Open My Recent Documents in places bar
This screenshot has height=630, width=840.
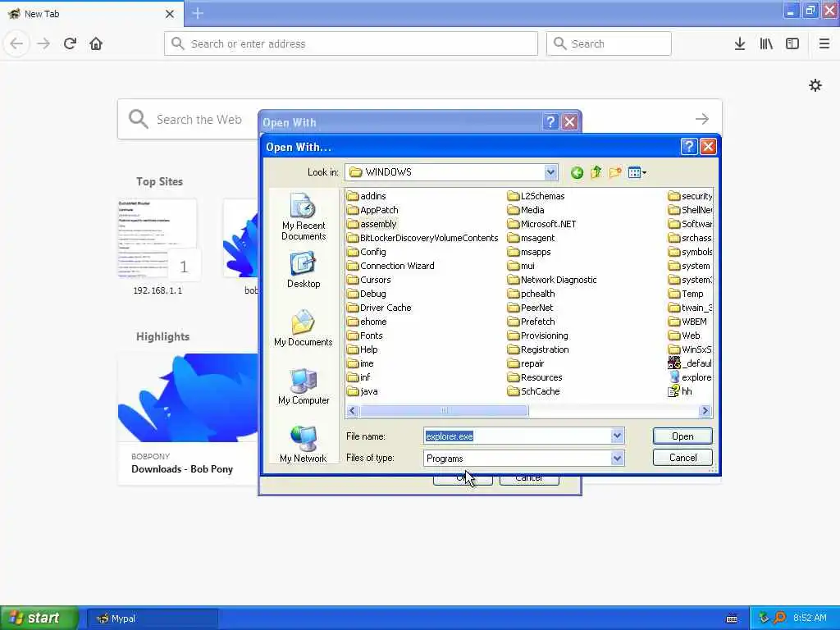pos(304,217)
